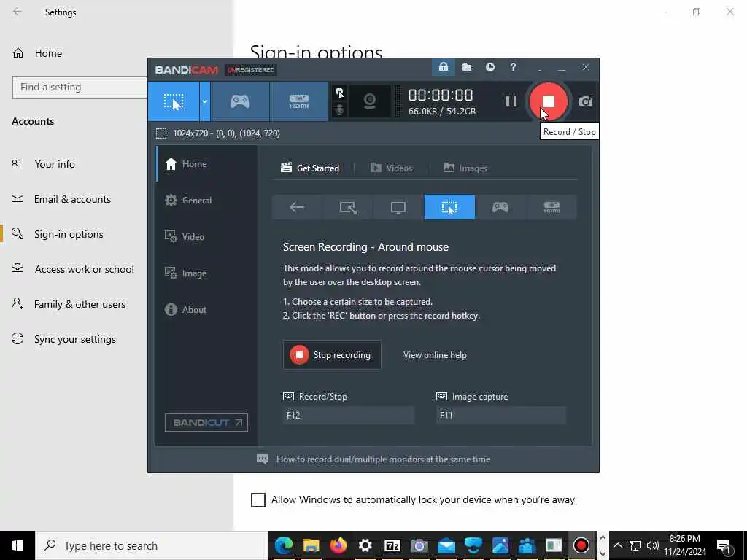Toggle the microphone recording icon

(x=340, y=110)
